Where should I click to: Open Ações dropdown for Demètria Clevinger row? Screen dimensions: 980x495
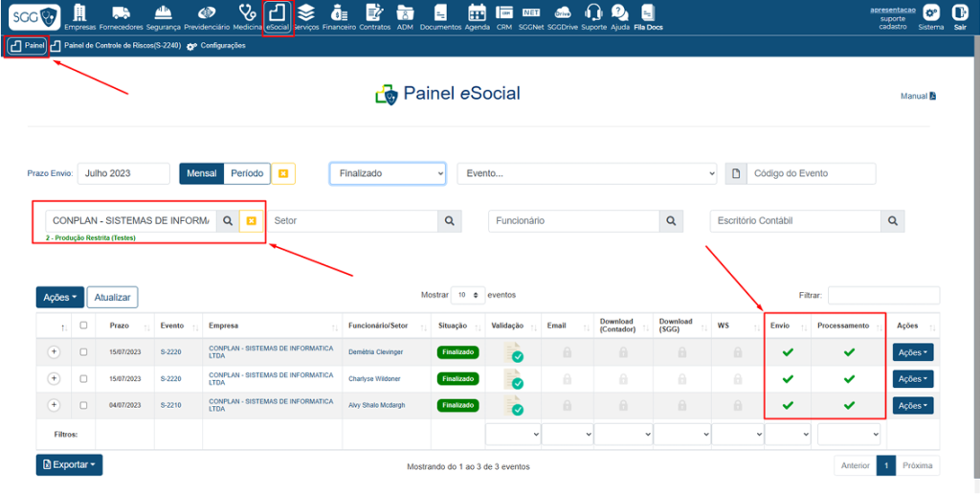pyautogui.click(x=912, y=352)
